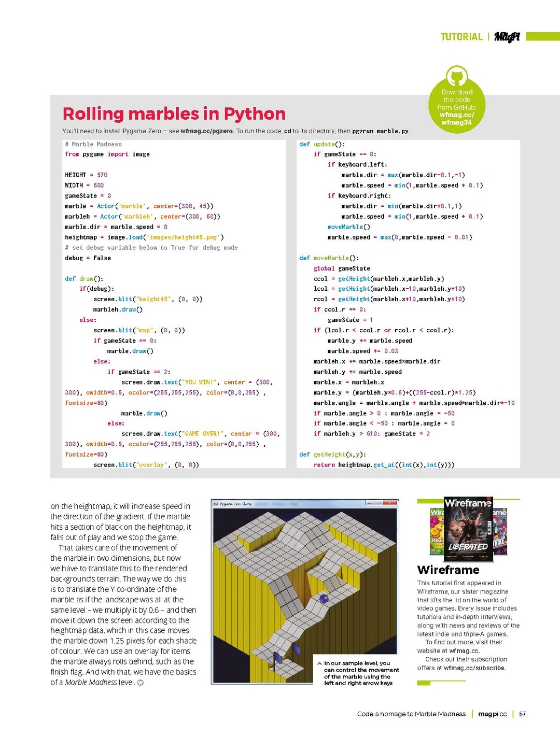The image size is (560, 736).
Task: Click the end-of-article symbol after 'level.'
Action: click(x=141, y=683)
